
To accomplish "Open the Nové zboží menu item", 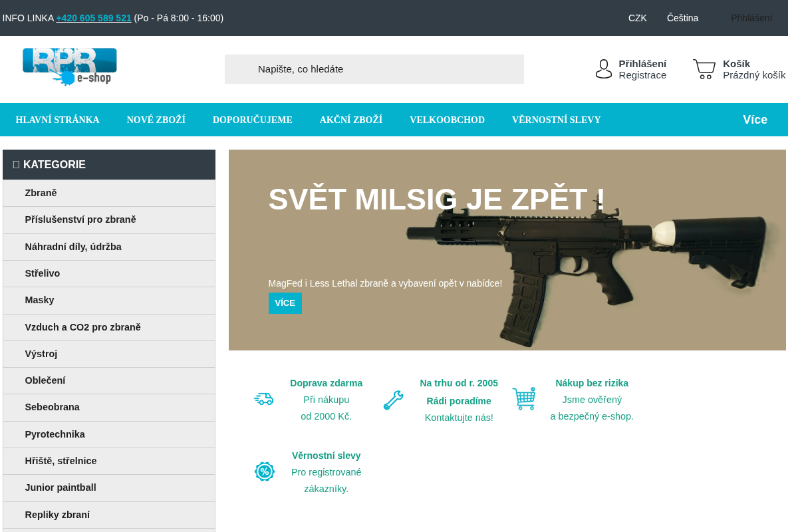I will [156, 120].
